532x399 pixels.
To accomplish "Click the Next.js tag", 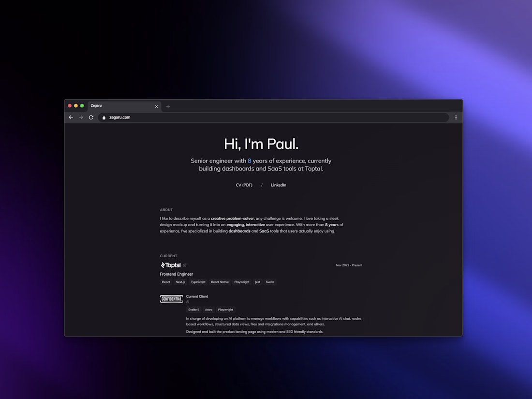I will pyautogui.click(x=180, y=282).
